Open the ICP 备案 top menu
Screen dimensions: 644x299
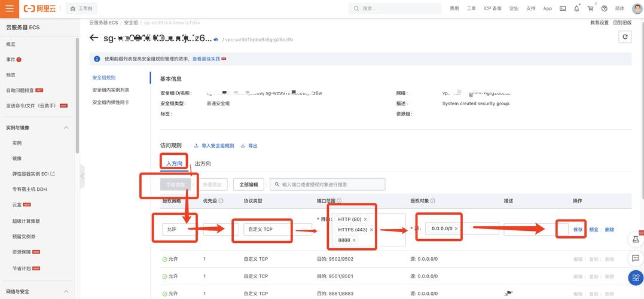click(493, 8)
